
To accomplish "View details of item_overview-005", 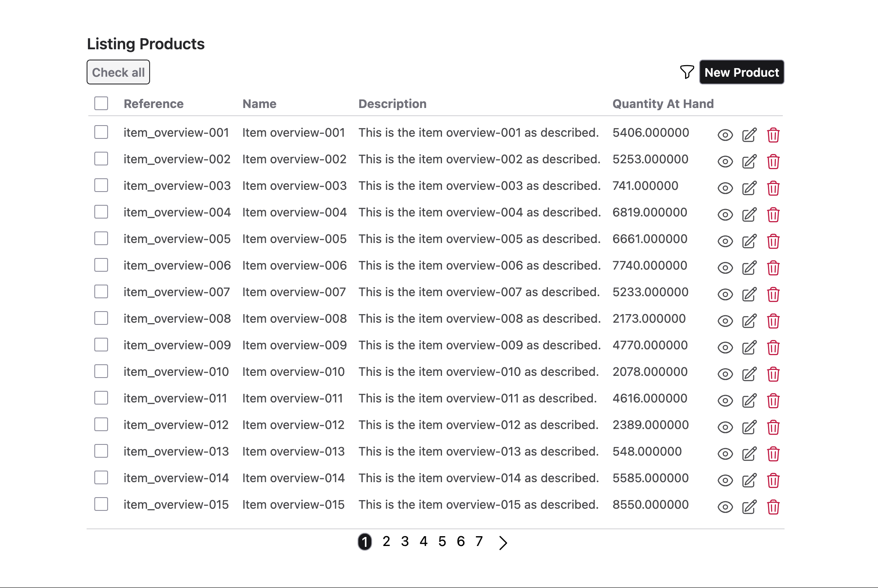I will [x=725, y=241].
